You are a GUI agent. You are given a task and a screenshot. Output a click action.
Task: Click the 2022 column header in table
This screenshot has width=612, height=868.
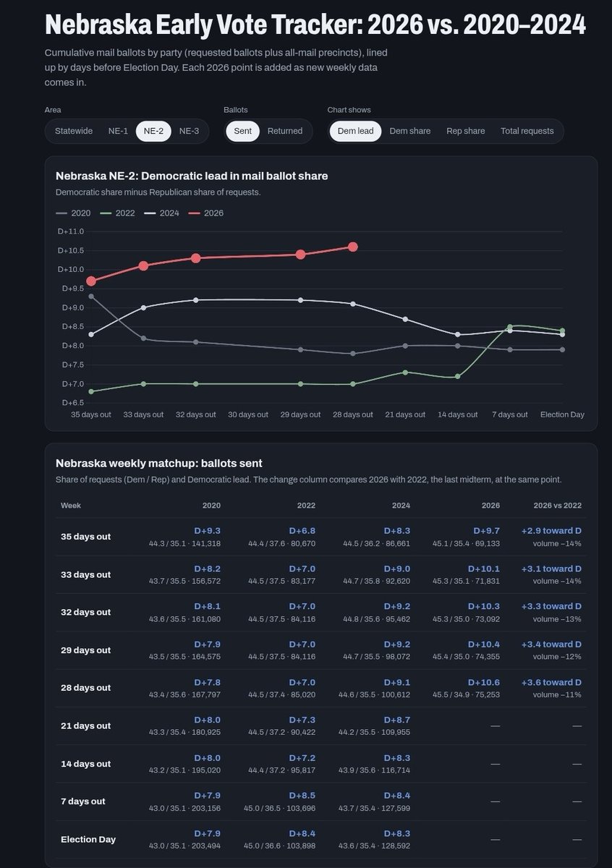pyautogui.click(x=306, y=506)
